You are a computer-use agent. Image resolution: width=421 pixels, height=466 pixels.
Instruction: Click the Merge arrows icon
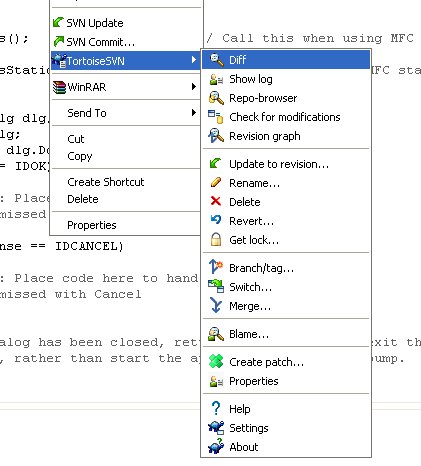(x=216, y=305)
